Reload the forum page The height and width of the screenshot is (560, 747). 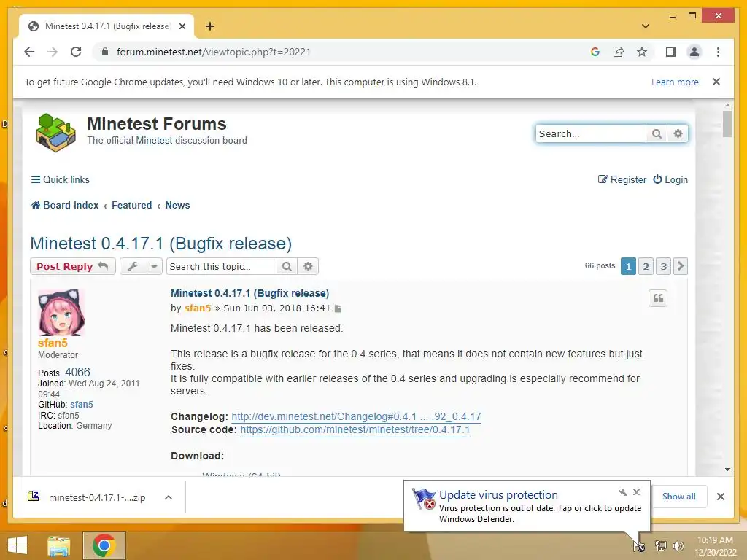(76, 52)
